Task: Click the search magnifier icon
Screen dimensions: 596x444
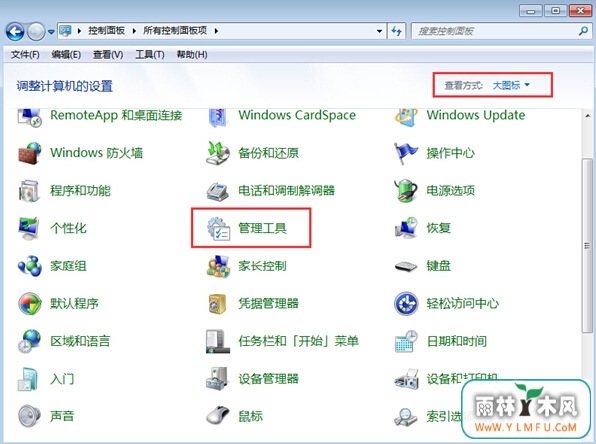Action: coord(583,31)
